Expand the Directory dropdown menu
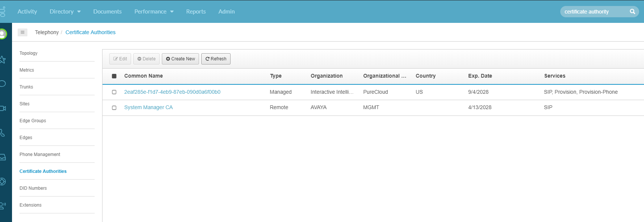644x222 pixels. pos(65,12)
